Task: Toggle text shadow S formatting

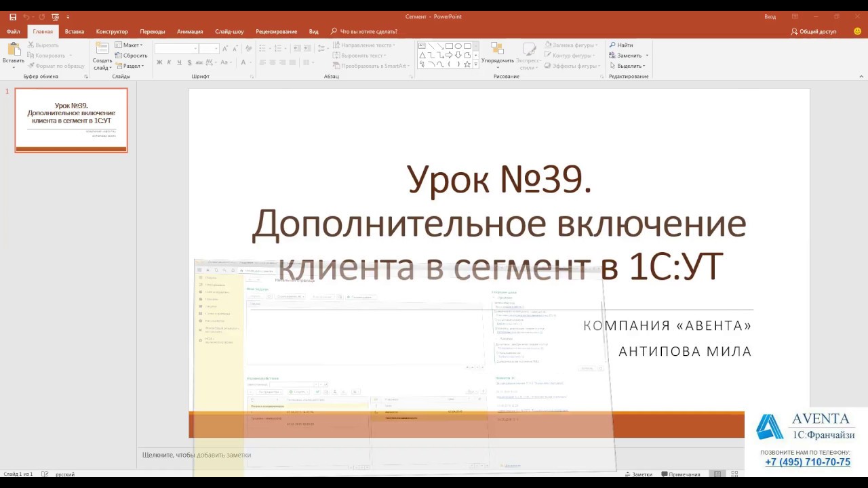Action: click(x=189, y=62)
